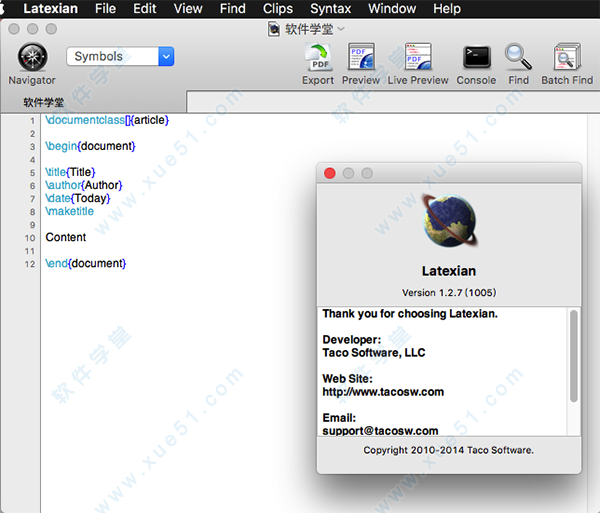Click the Copyright 2010-2014 Taco Software text
The width and height of the screenshot is (600, 513).
(x=448, y=450)
